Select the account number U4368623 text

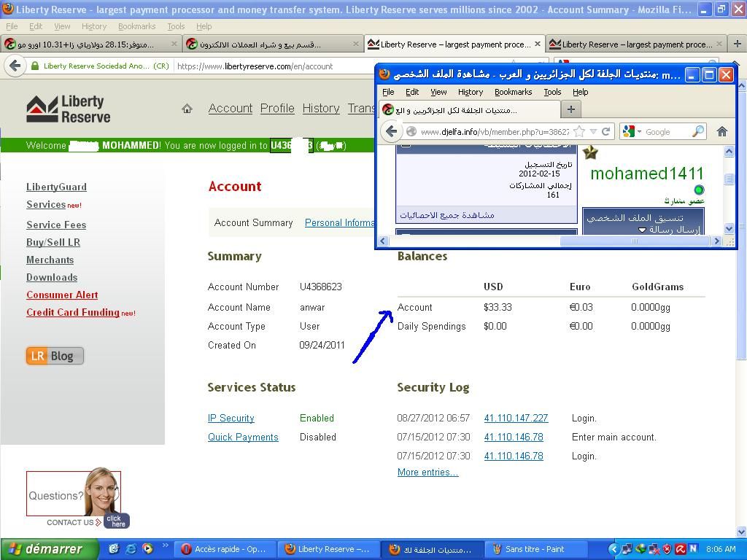pos(321,287)
